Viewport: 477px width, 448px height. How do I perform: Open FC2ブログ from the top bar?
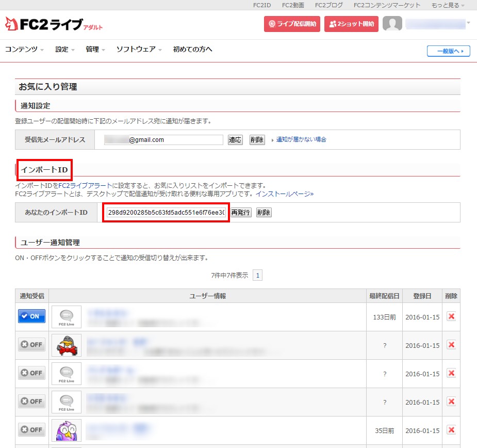point(329,5)
